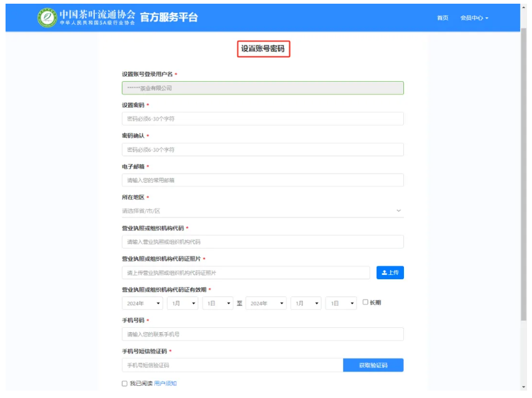Open the 会员中心 dropdown menu
Screen dimensions: 532x398
click(x=474, y=18)
